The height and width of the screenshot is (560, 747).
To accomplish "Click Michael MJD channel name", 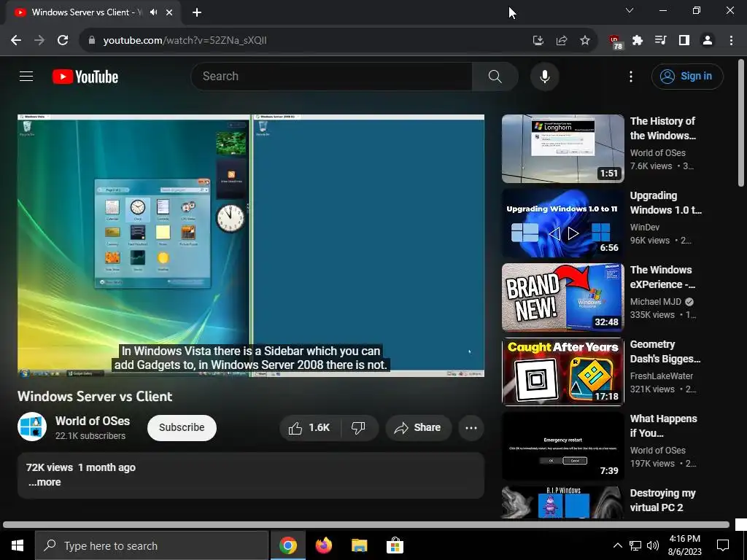I will 656,301.
